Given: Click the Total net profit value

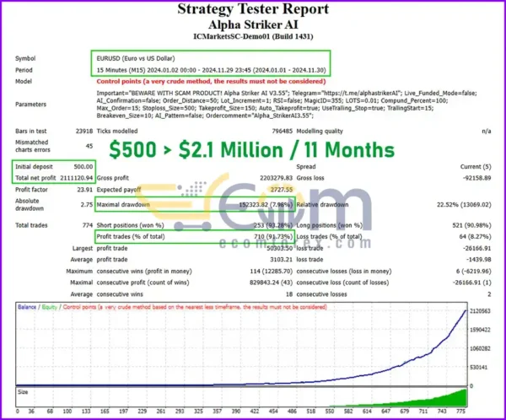Looking at the screenshot, I should (x=74, y=179).
